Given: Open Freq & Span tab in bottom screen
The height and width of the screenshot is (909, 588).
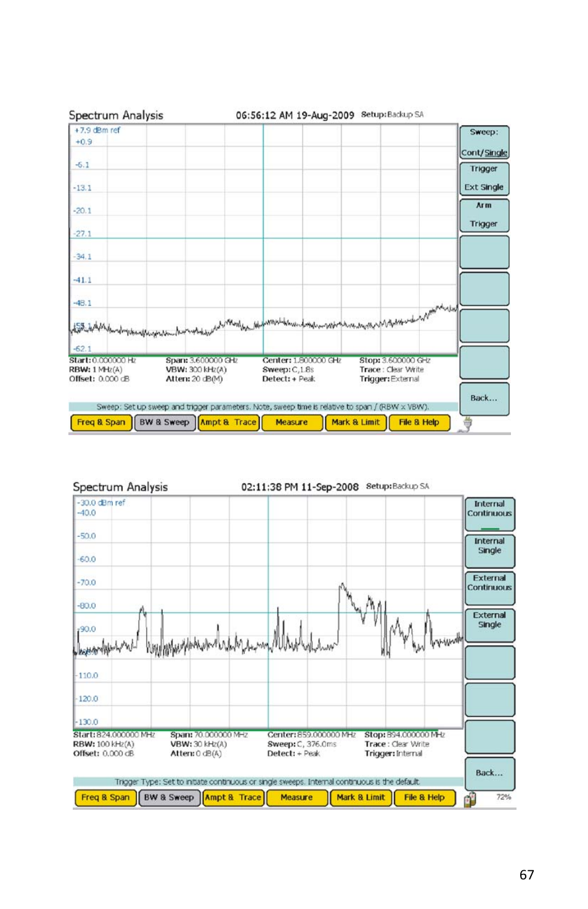Looking at the screenshot, I should point(105,797).
